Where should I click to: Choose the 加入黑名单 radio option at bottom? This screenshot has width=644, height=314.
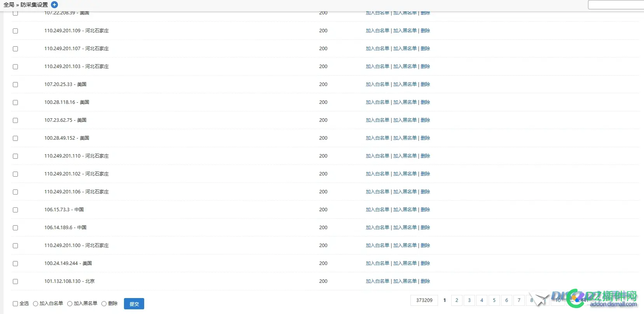coord(70,303)
